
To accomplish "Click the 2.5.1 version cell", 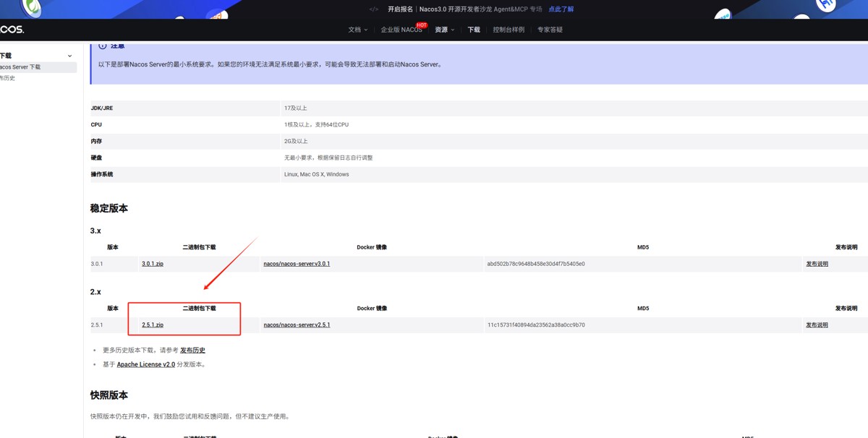I will 97,325.
